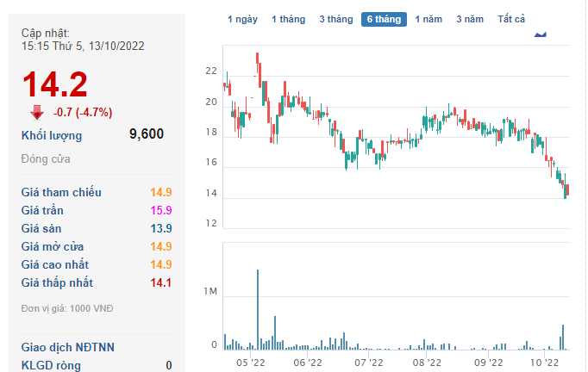Click the Giá trần value 15.9
Image resolution: width=588 pixels, height=372 pixels.
point(161,210)
